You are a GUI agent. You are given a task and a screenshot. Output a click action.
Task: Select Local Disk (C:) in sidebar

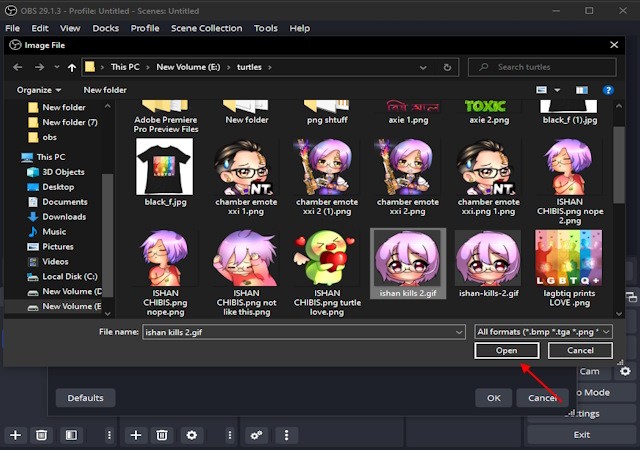pyautogui.click(x=62, y=276)
